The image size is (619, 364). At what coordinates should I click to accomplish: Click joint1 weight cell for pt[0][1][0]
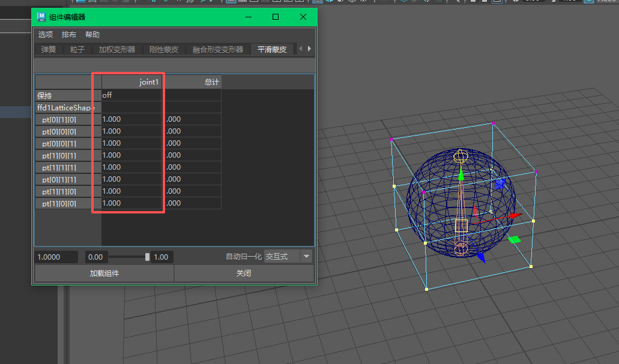131,119
